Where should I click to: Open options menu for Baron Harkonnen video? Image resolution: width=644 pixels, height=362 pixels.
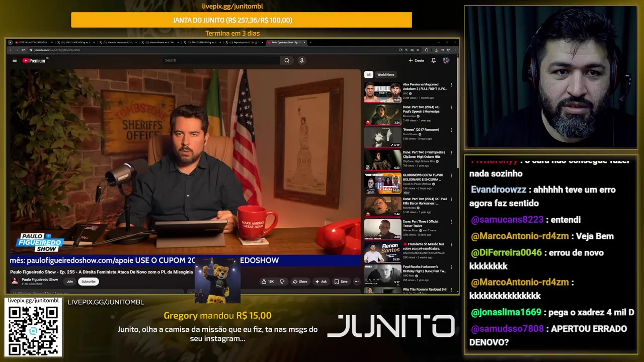point(451,199)
